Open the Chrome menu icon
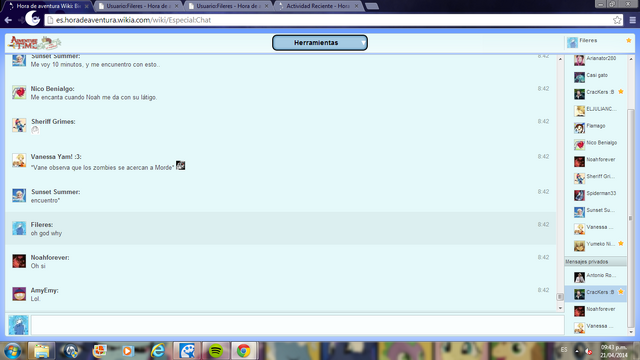The width and height of the screenshot is (640, 360). click(x=632, y=20)
